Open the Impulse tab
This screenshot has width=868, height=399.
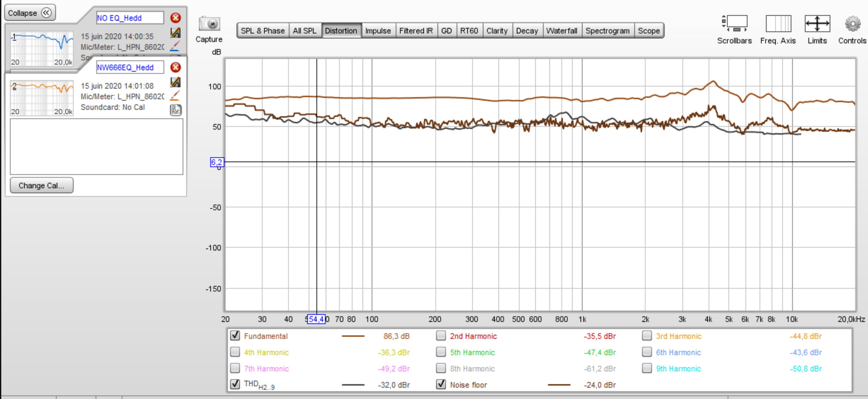378,31
